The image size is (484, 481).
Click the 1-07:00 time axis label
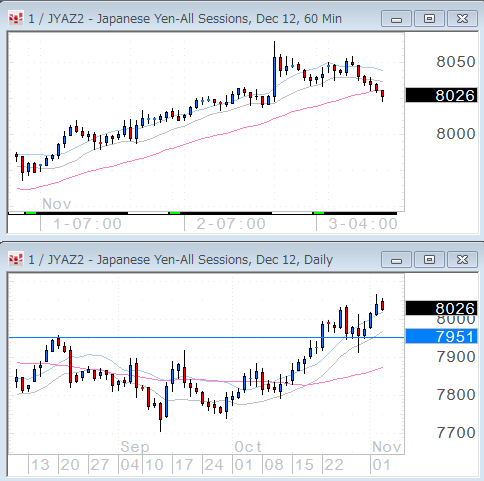87,224
